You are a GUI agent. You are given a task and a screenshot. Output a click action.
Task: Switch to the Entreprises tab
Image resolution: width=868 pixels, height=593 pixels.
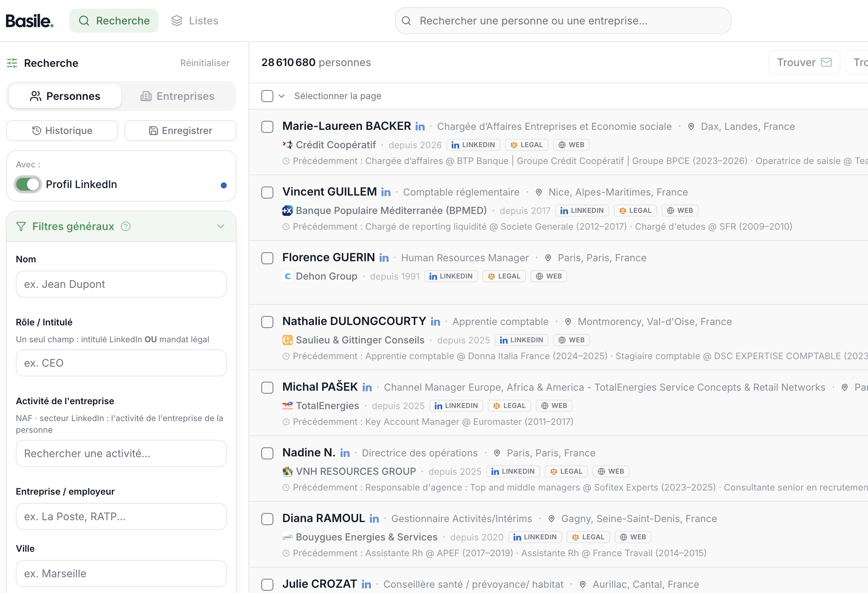tap(178, 96)
